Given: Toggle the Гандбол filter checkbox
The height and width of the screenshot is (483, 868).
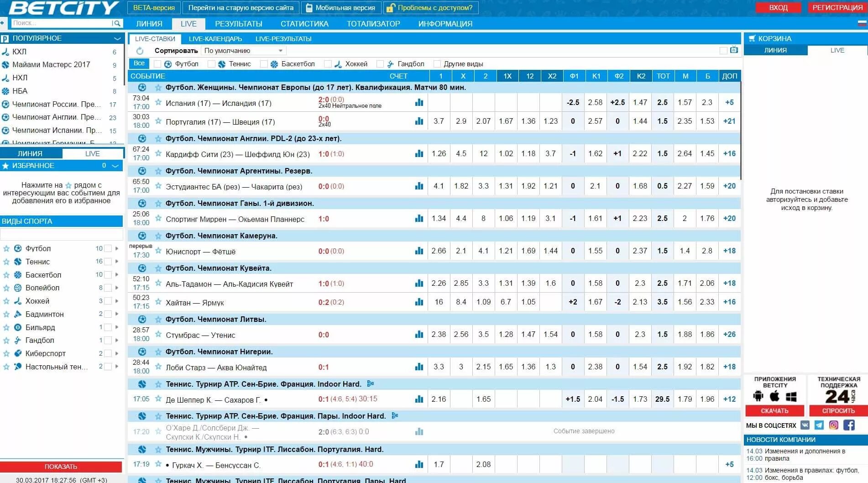Looking at the screenshot, I should 380,64.
